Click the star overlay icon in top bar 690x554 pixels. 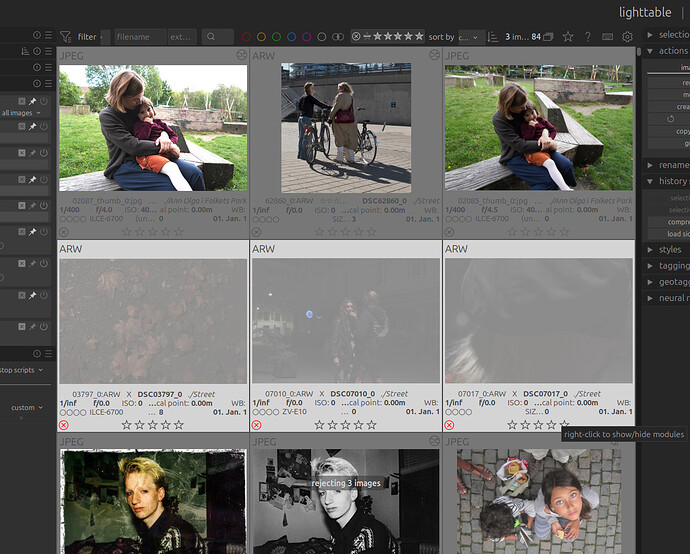point(568,37)
